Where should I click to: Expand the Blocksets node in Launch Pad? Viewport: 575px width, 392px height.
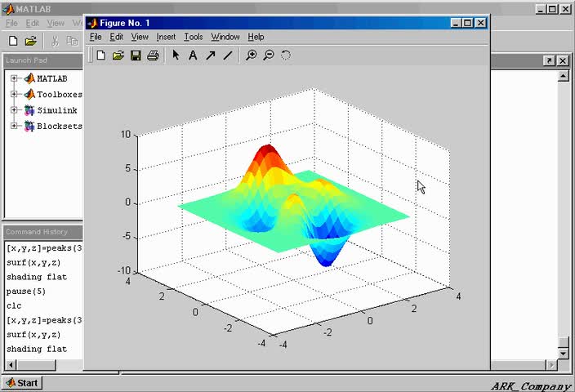14,126
